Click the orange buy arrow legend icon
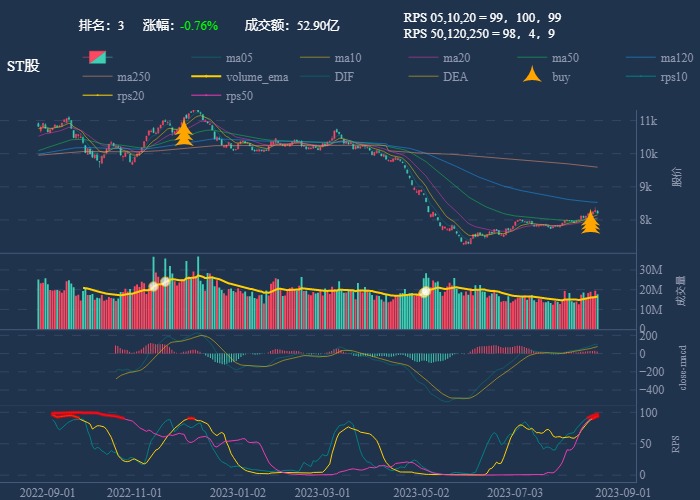 (533, 76)
